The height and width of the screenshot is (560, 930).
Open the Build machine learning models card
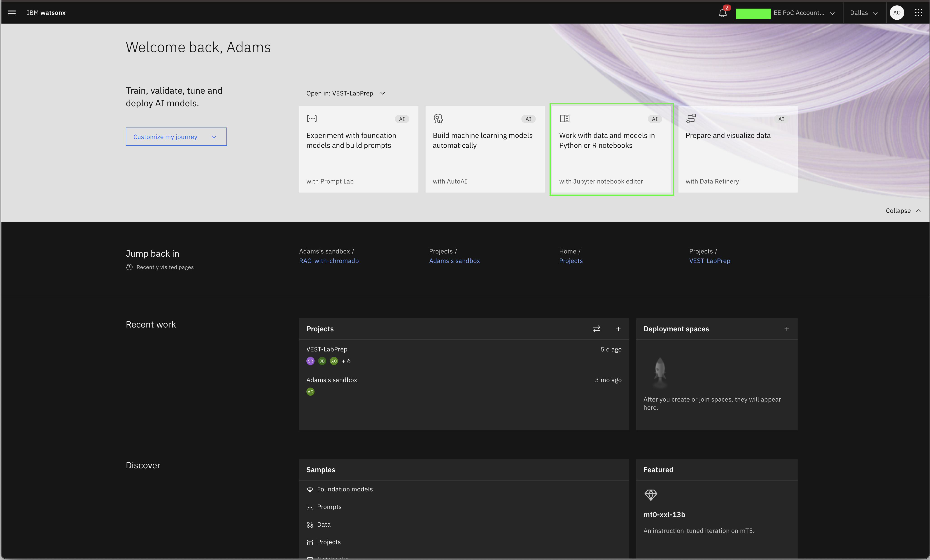click(485, 149)
